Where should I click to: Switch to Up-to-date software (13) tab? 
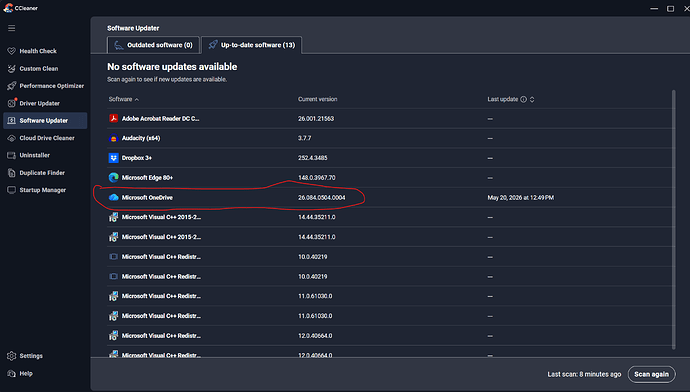click(252, 45)
